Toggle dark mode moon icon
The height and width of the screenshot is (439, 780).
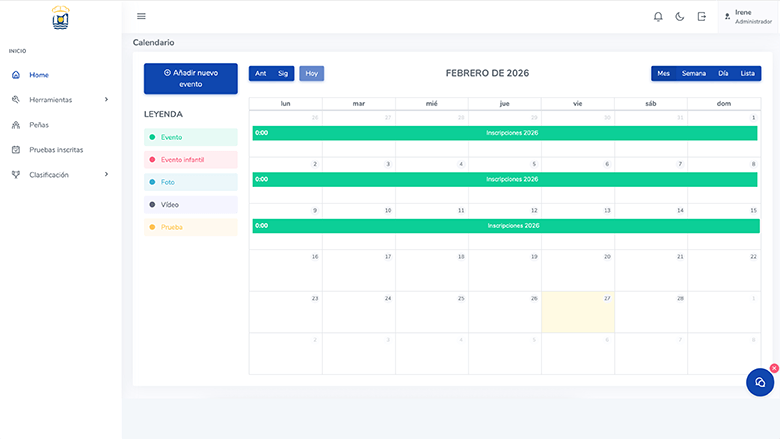point(680,16)
